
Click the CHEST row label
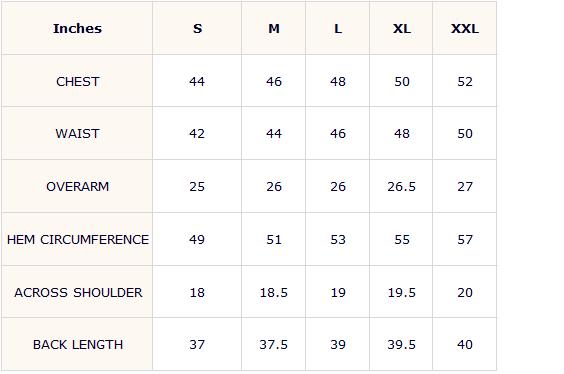[78, 82]
